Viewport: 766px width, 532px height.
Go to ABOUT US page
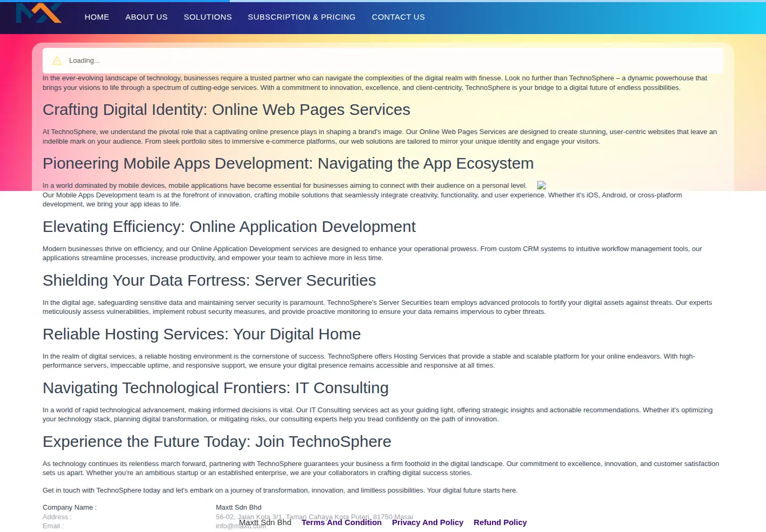click(x=146, y=17)
